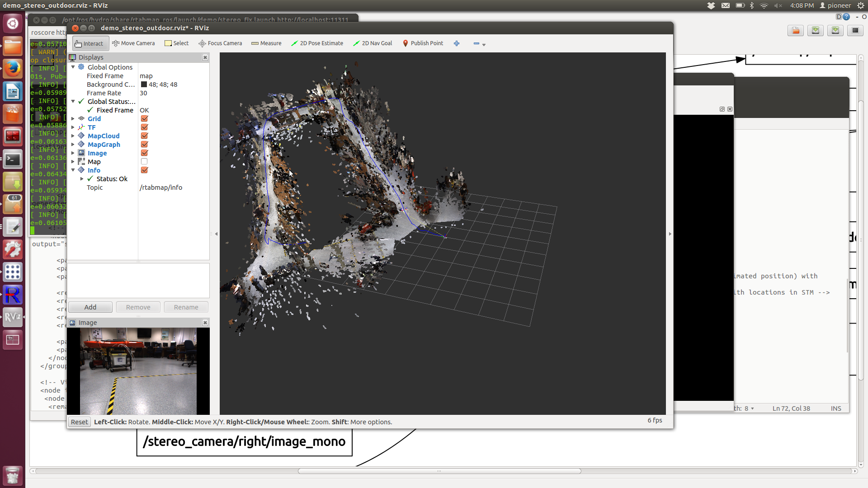Click the Focus Camera tool

coord(220,43)
